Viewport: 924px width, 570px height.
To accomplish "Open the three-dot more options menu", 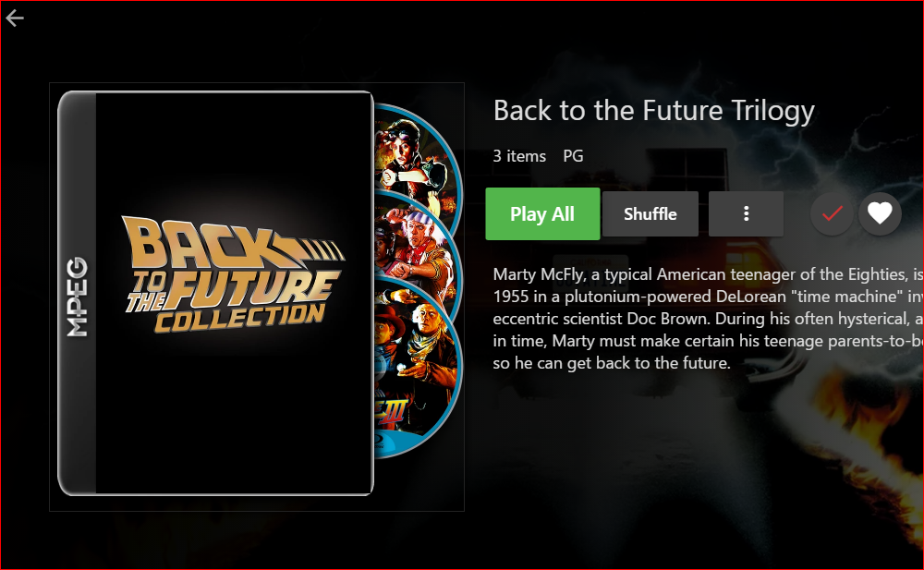I will [746, 214].
